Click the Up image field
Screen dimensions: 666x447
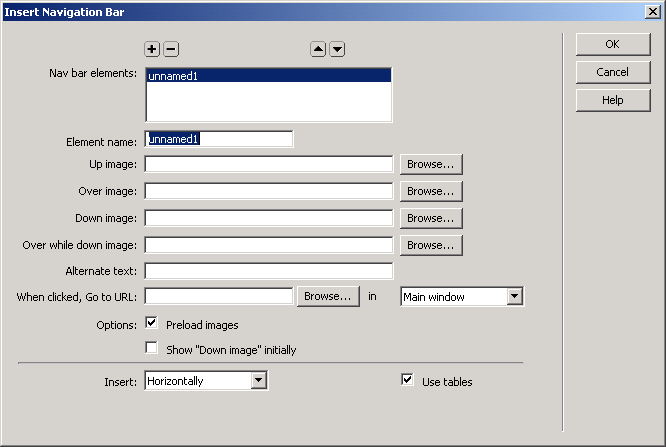click(269, 164)
